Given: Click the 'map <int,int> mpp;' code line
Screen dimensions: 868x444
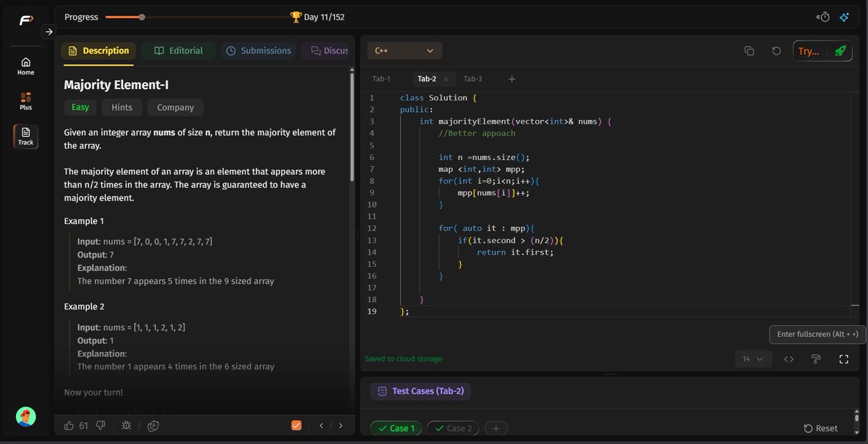Looking at the screenshot, I should click(482, 169).
